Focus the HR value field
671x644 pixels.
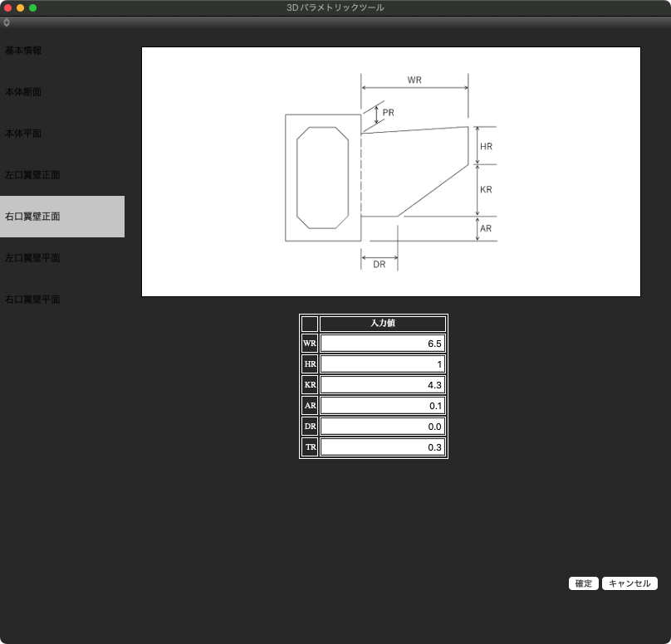click(x=382, y=364)
